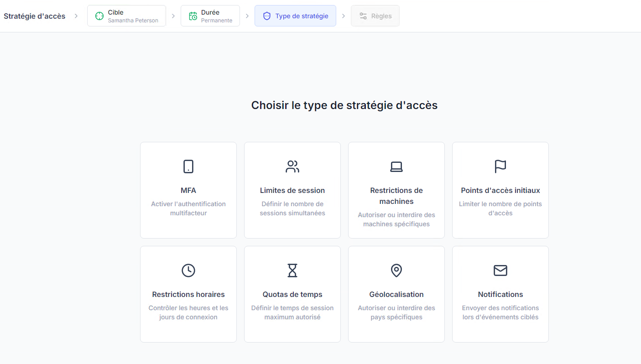Select the Restrictions horaires description
This screenshot has height=364, width=641.
pos(188,312)
